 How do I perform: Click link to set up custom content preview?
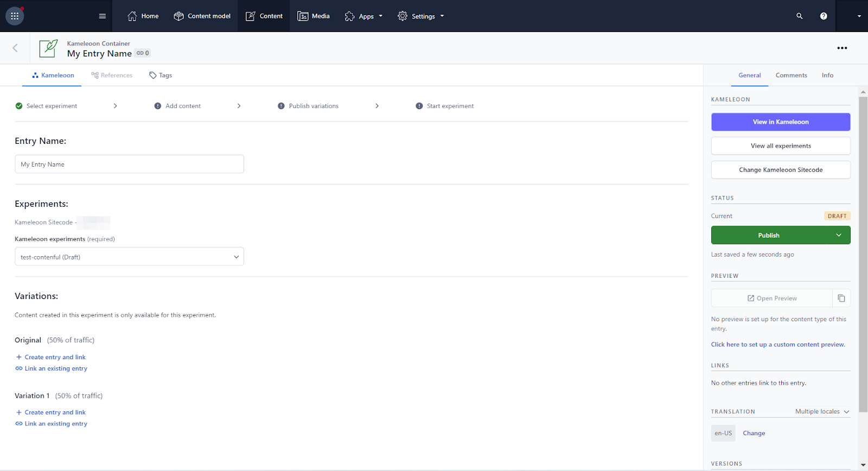coord(778,345)
